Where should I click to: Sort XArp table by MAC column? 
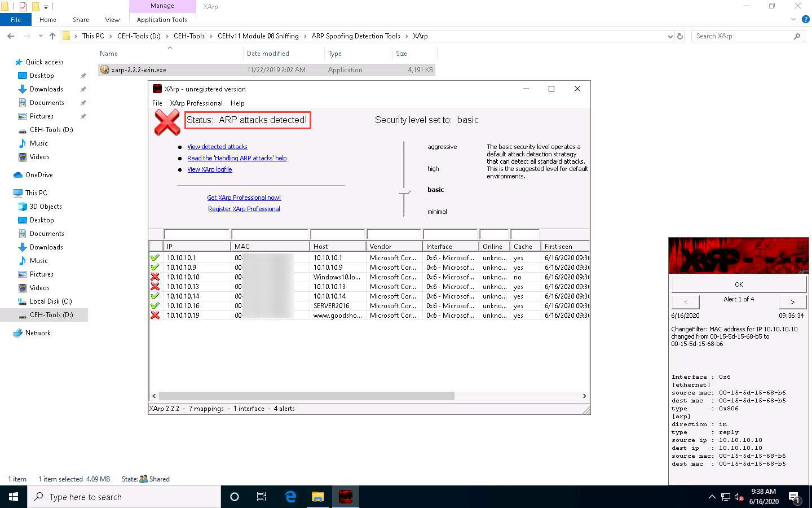[x=271, y=247]
